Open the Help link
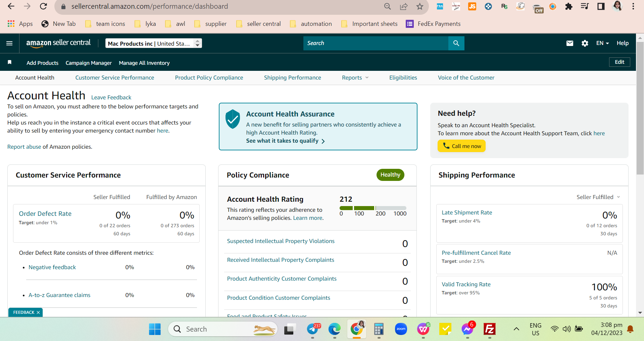Screen dimensions: 644x341 623,43
